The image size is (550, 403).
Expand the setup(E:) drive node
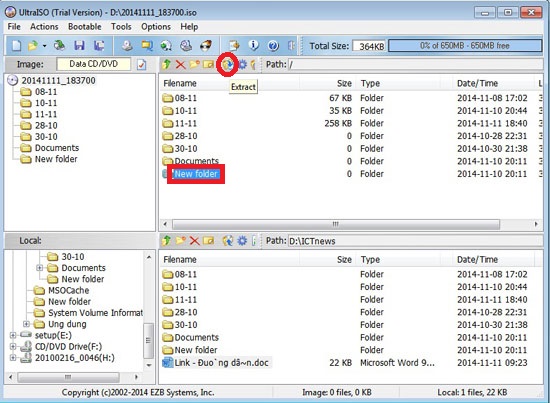(13, 335)
